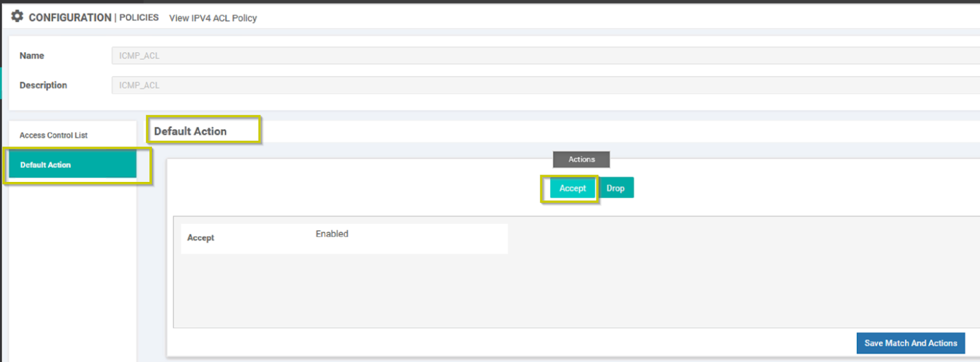Click the configuration gear icon

click(x=17, y=17)
